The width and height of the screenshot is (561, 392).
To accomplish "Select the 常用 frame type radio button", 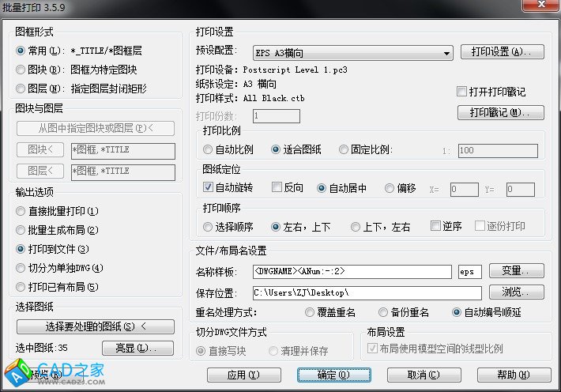I will click(x=21, y=51).
